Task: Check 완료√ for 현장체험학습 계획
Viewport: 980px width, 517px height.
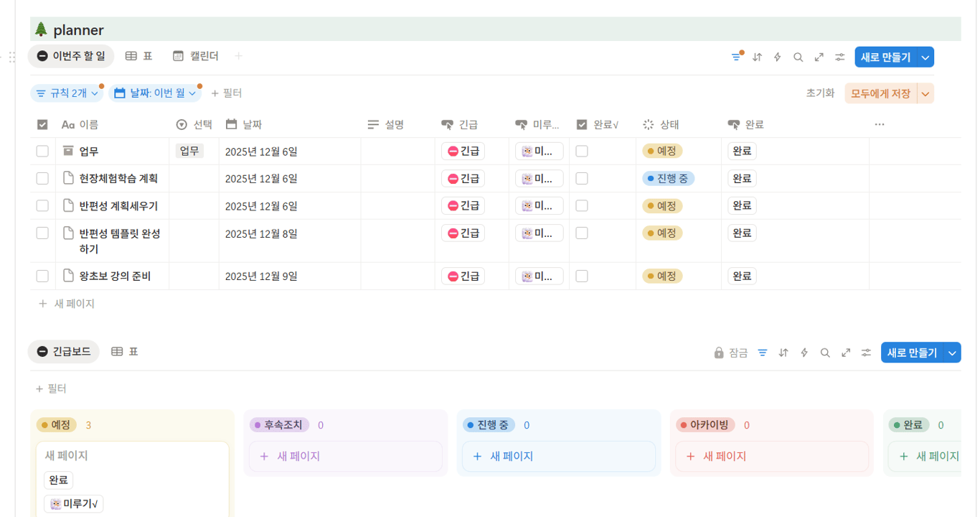Action: coord(582,178)
